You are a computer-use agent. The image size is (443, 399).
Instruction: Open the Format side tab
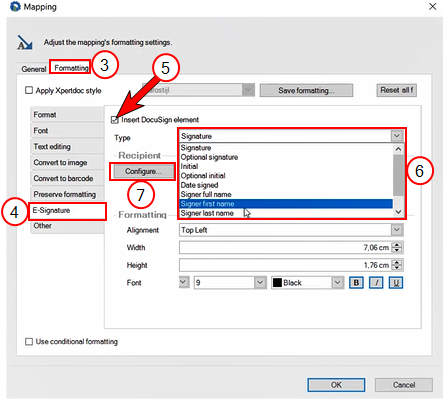point(67,114)
